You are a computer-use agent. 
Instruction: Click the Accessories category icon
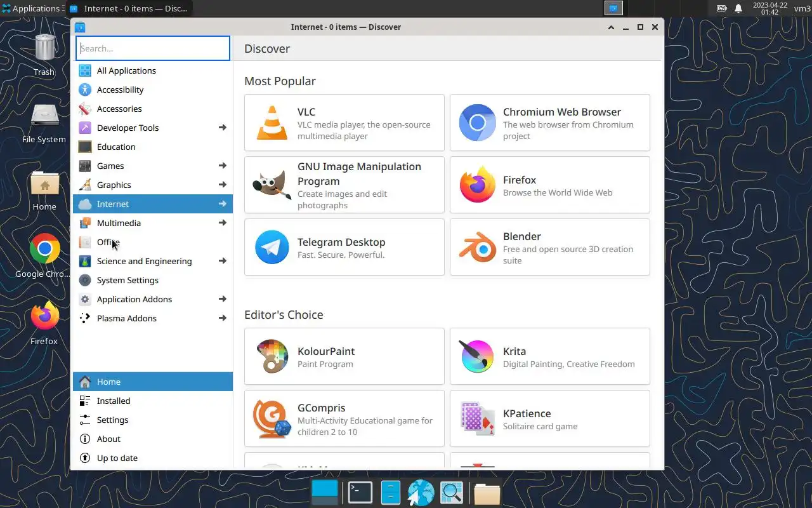click(x=85, y=109)
